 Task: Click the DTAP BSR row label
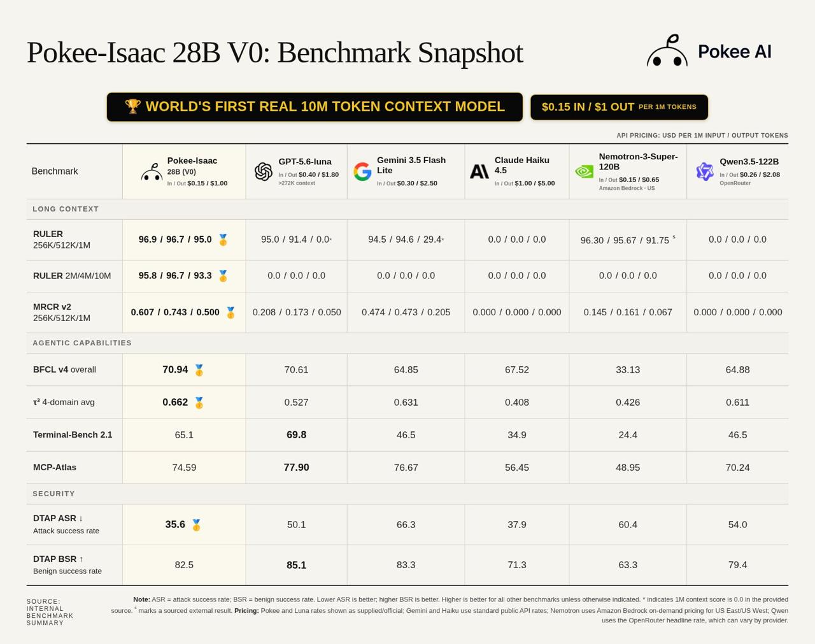coord(67,564)
